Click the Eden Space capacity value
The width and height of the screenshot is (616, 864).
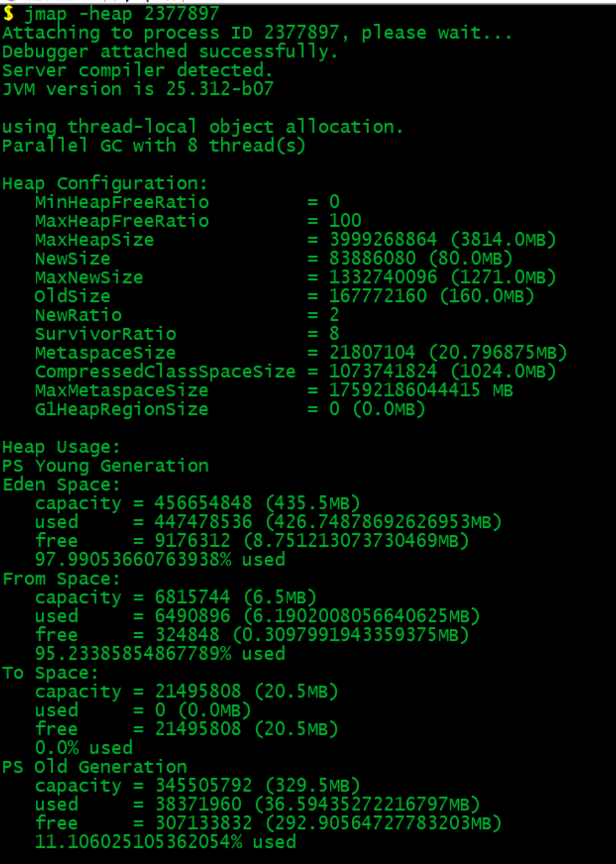tap(203, 503)
